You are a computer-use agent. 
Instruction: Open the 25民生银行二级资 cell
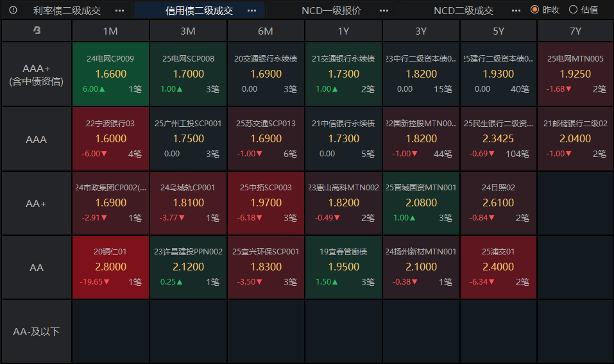pos(499,139)
